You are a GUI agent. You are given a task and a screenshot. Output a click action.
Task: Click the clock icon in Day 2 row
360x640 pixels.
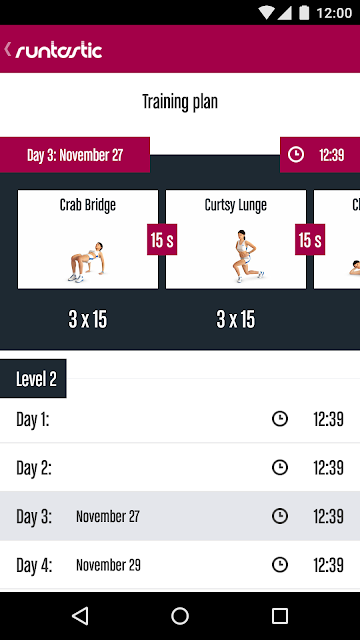pos(280,467)
